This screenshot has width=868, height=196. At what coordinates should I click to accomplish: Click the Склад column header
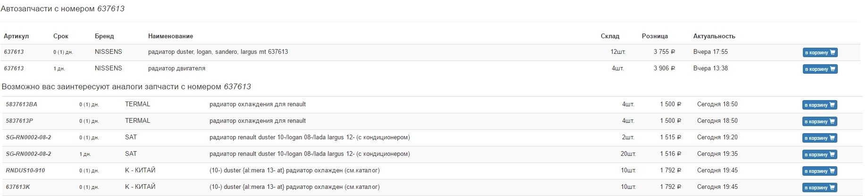pyautogui.click(x=610, y=36)
